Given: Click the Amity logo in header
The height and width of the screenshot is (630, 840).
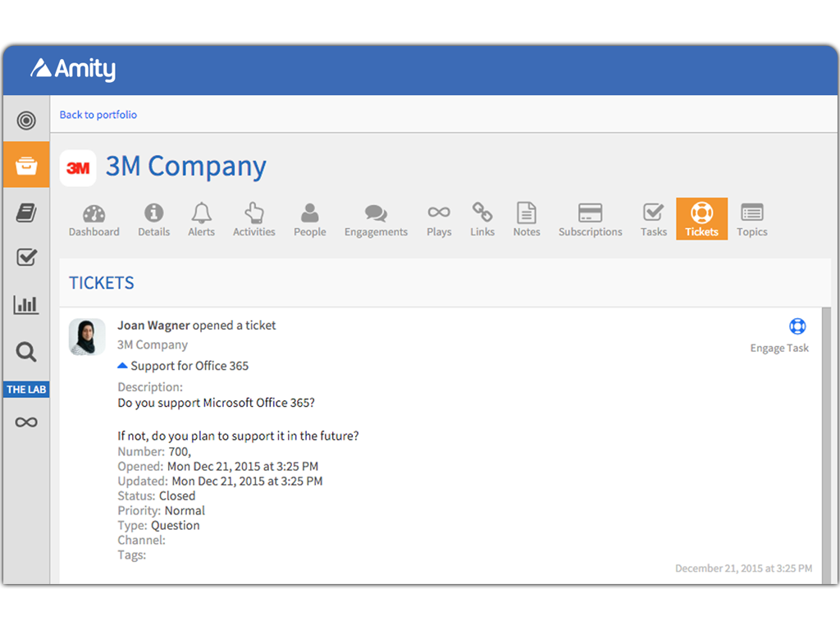Looking at the screenshot, I should [x=73, y=70].
